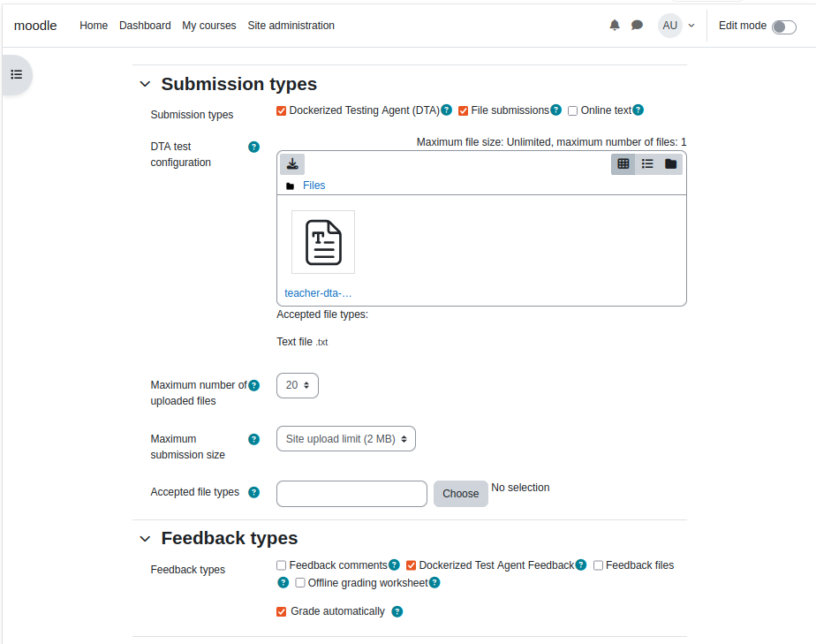This screenshot has width=816, height=644.
Task: Uncheck the File submissions checkbox
Action: (x=463, y=111)
